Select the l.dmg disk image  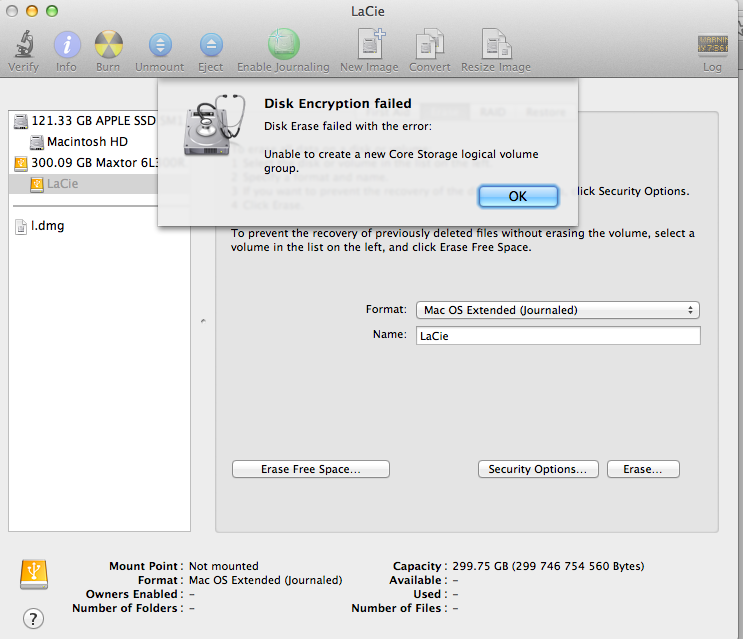pyautogui.click(x=40, y=226)
